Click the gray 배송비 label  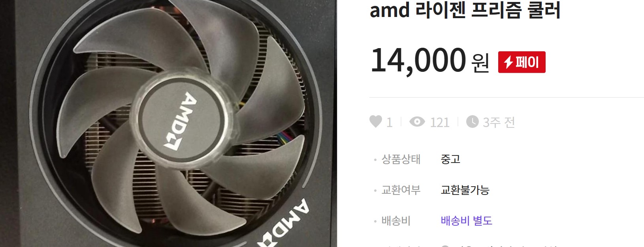396,221
